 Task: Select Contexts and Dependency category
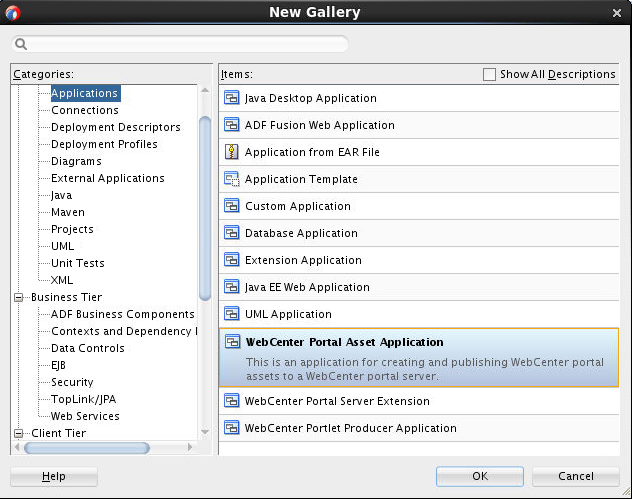pos(124,331)
